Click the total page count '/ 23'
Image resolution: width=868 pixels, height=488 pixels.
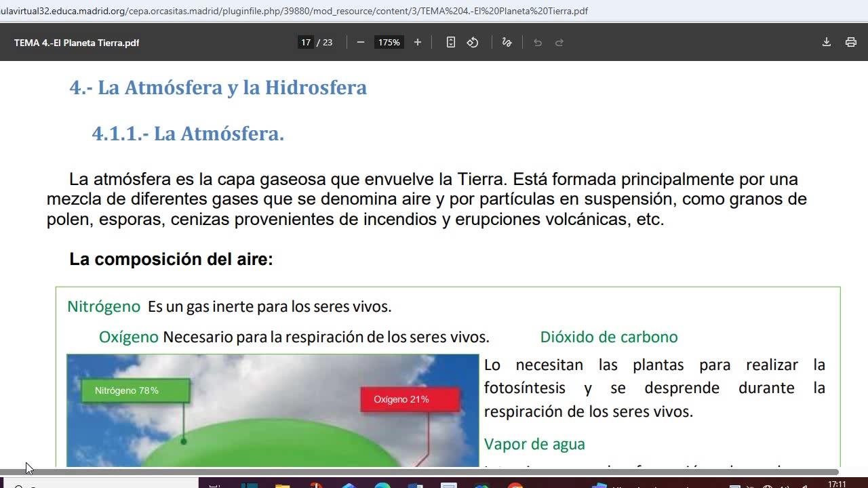pyautogui.click(x=325, y=42)
